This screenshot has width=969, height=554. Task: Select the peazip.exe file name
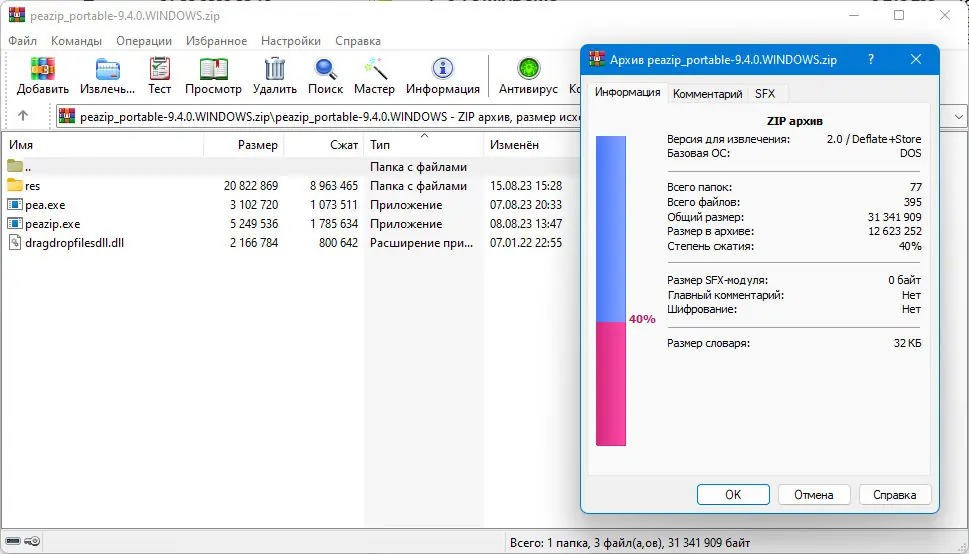click(53, 224)
